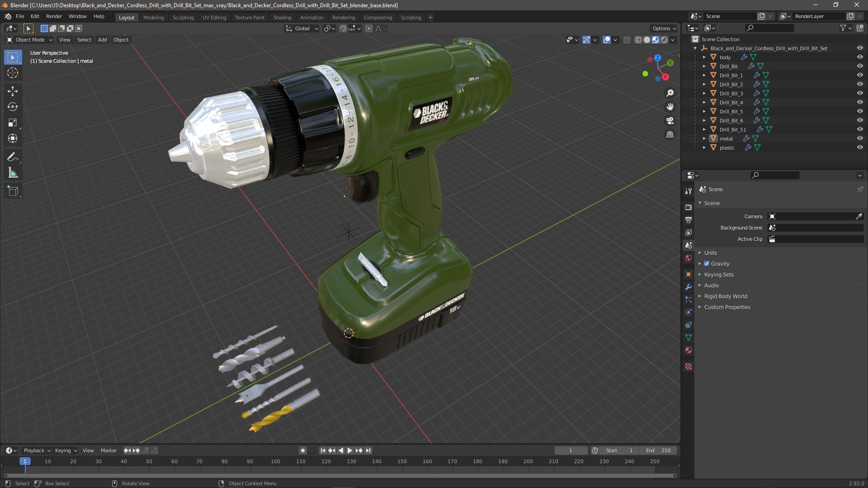Toggle the camera view icon
The image size is (868, 488).
pos(670,121)
